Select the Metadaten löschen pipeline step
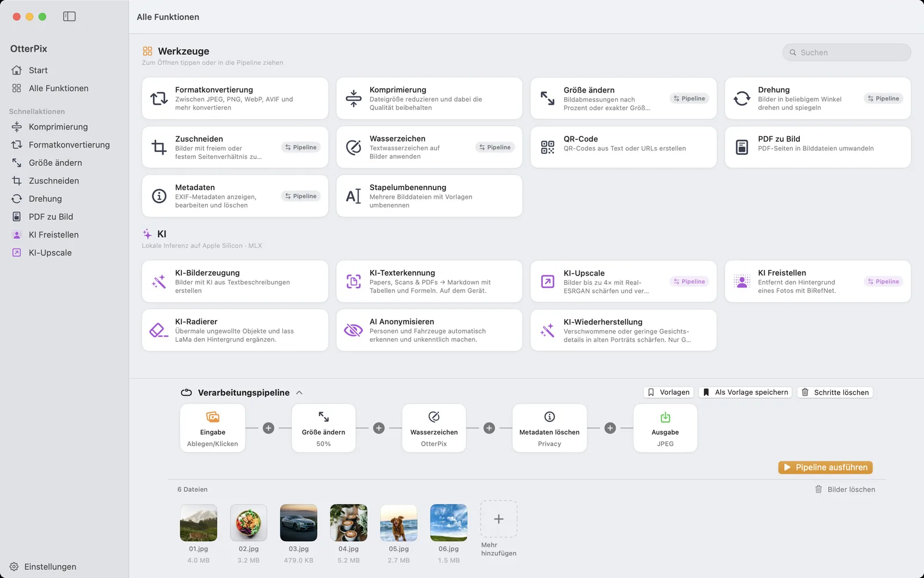Viewport: 924px width, 578px height. [549, 428]
